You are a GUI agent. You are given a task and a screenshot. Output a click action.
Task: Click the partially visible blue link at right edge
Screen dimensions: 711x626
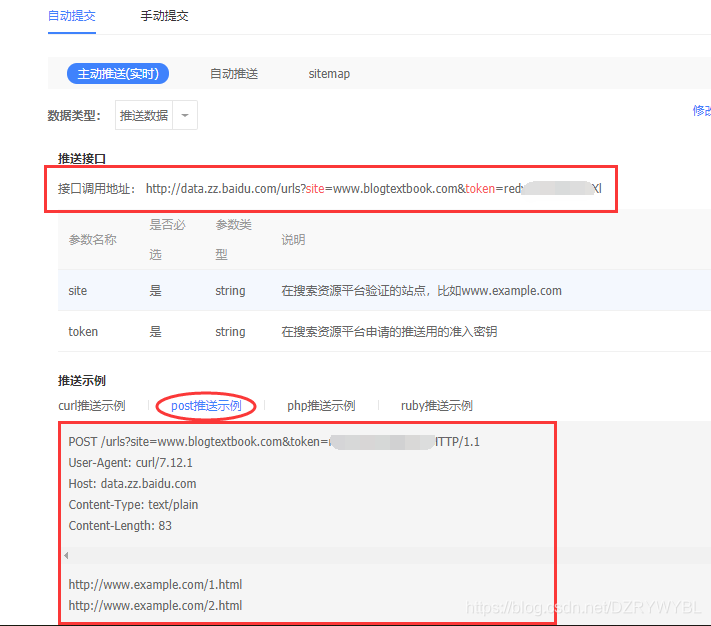(x=701, y=110)
